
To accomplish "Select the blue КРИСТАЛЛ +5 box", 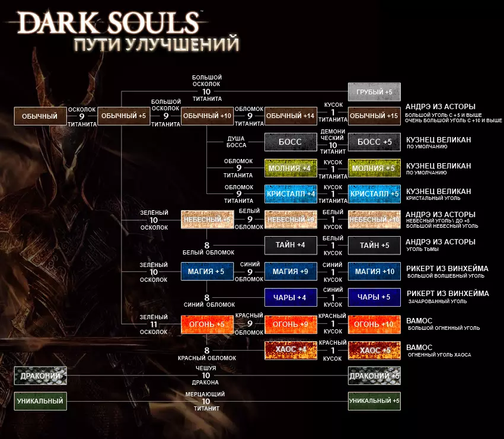I will [x=374, y=194].
